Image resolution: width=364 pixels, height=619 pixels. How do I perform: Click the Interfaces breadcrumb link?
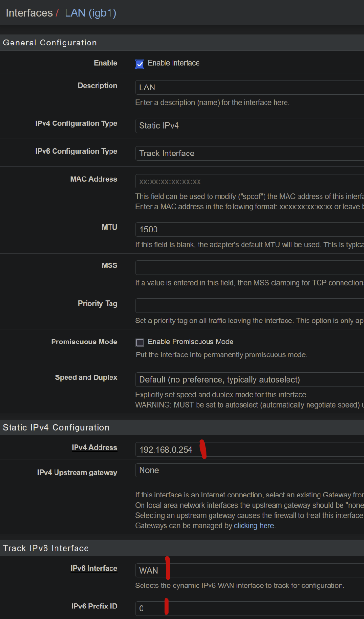tap(29, 13)
